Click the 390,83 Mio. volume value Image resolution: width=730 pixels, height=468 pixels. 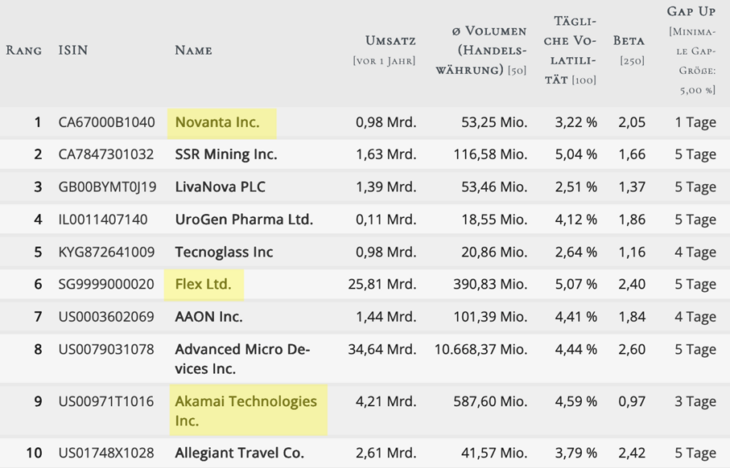(491, 284)
